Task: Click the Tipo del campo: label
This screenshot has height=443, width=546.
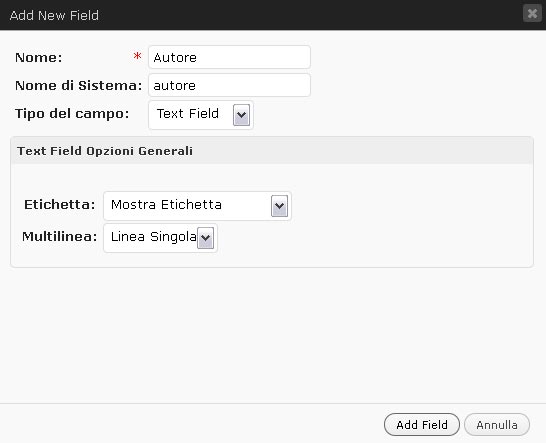Action: click(x=72, y=114)
